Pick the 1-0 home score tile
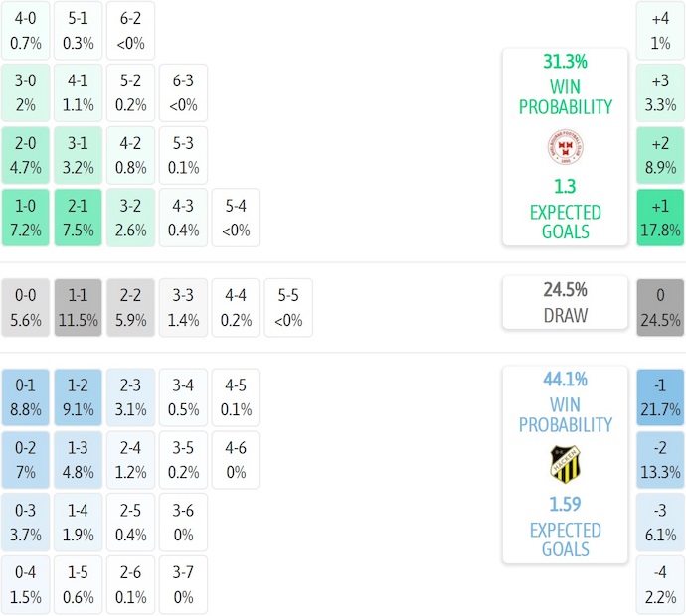The width and height of the screenshot is (686, 616). point(26,218)
